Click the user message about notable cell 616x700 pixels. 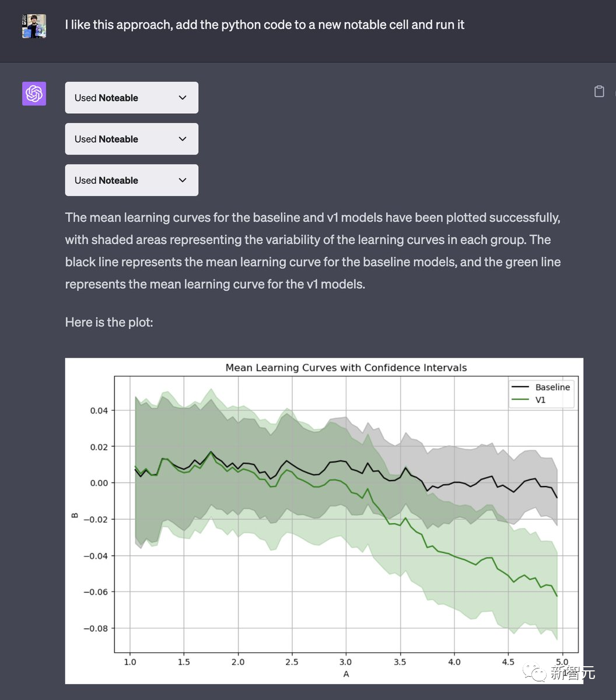click(265, 25)
